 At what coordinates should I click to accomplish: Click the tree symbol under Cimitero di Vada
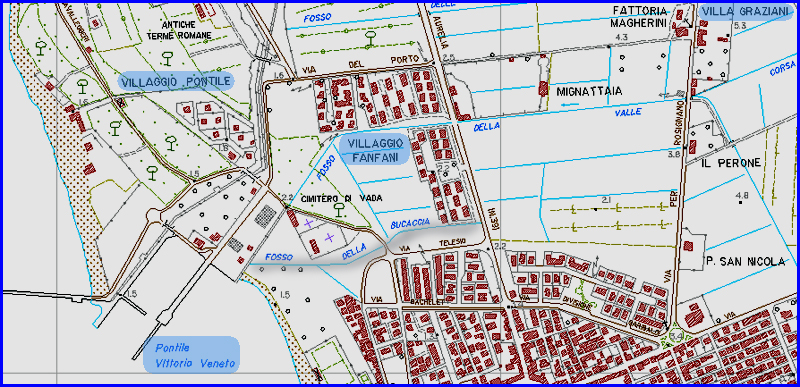(x=338, y=209)
